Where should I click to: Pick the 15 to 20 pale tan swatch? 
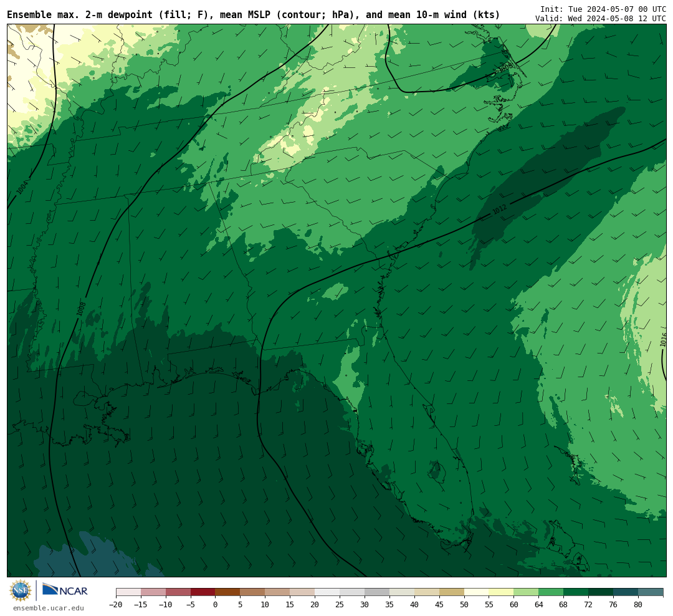pyautogui.click(x=303, y=592)
